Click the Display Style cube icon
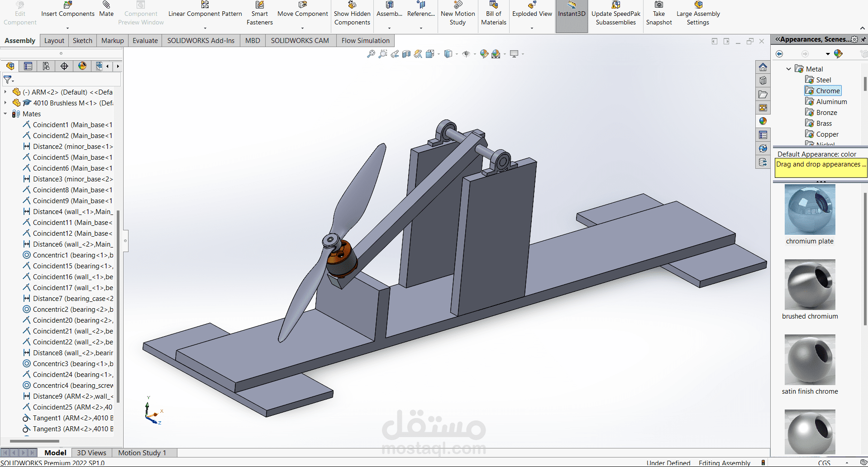The width and height of the screenshot is (868, 467). 448,54
